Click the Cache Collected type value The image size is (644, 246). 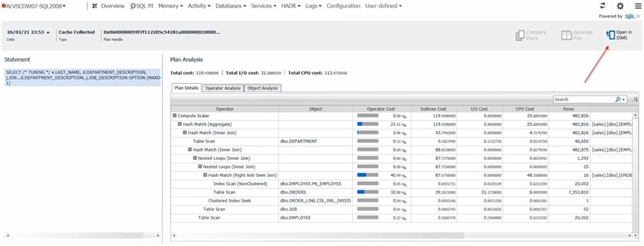click(x=76, y=32)
